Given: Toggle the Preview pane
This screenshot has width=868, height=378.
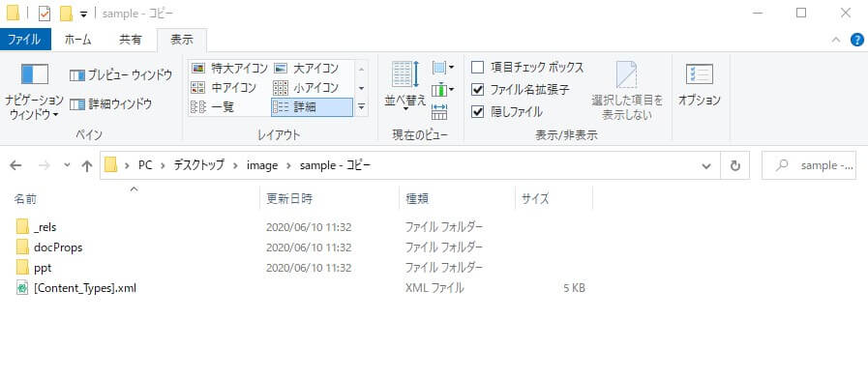Looking at the screenshot, I should pos(121,75).
